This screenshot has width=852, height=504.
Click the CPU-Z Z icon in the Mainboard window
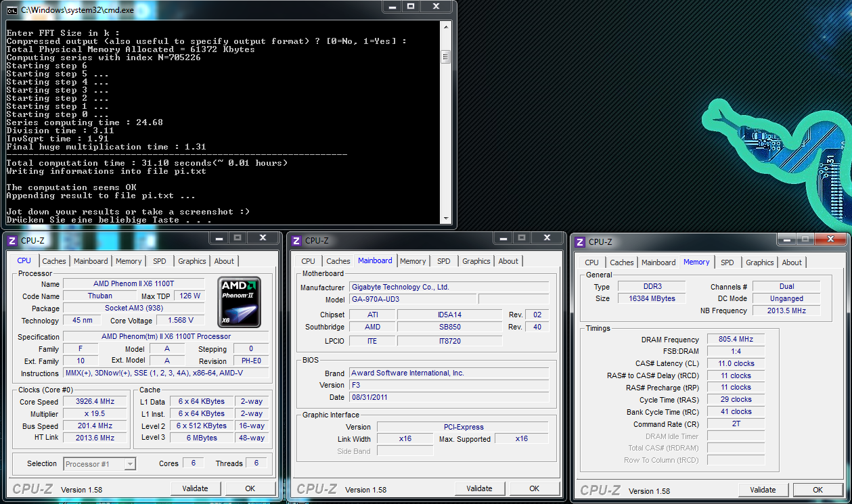[x=296, y=239]
